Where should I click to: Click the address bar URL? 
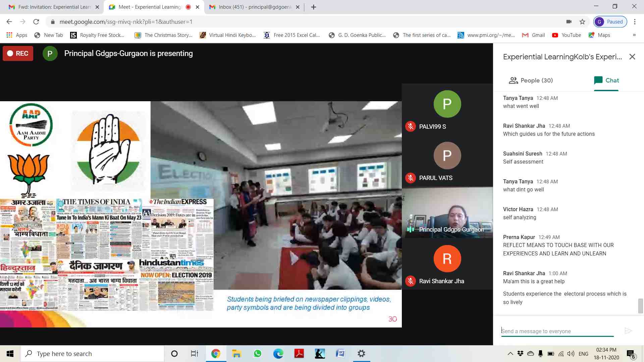click(126, 22)
